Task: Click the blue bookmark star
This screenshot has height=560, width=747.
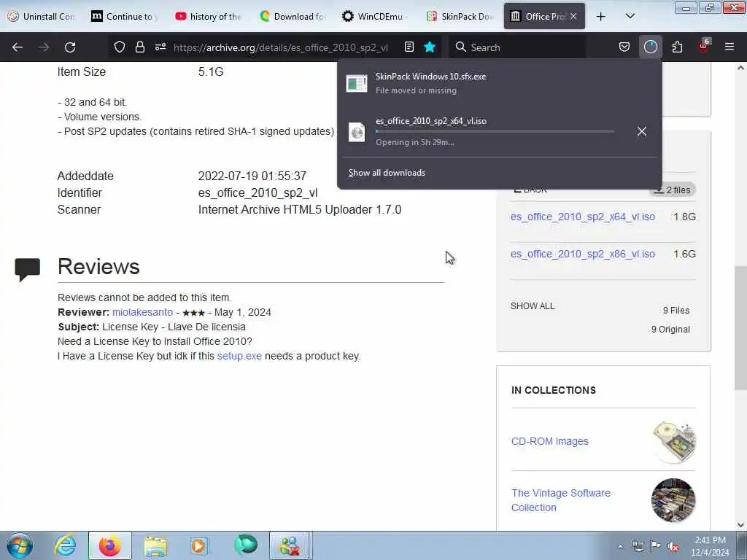Action: pos(430,47)
